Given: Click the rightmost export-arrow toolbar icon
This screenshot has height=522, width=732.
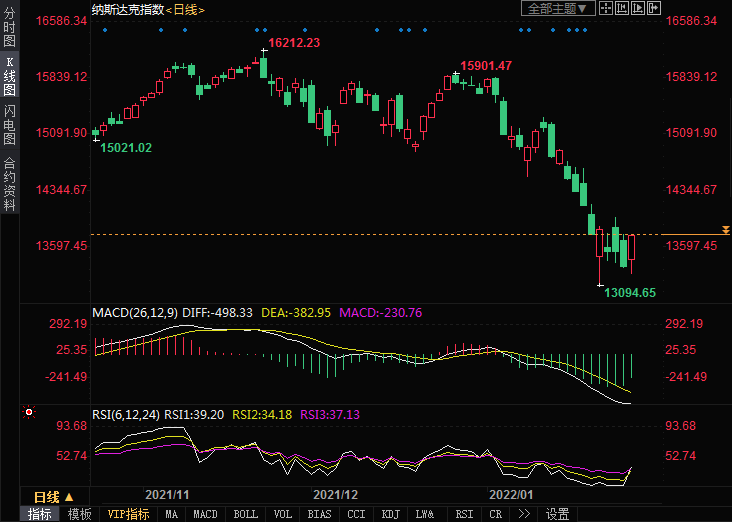Looking at the screenshot, I should (652, 8).
